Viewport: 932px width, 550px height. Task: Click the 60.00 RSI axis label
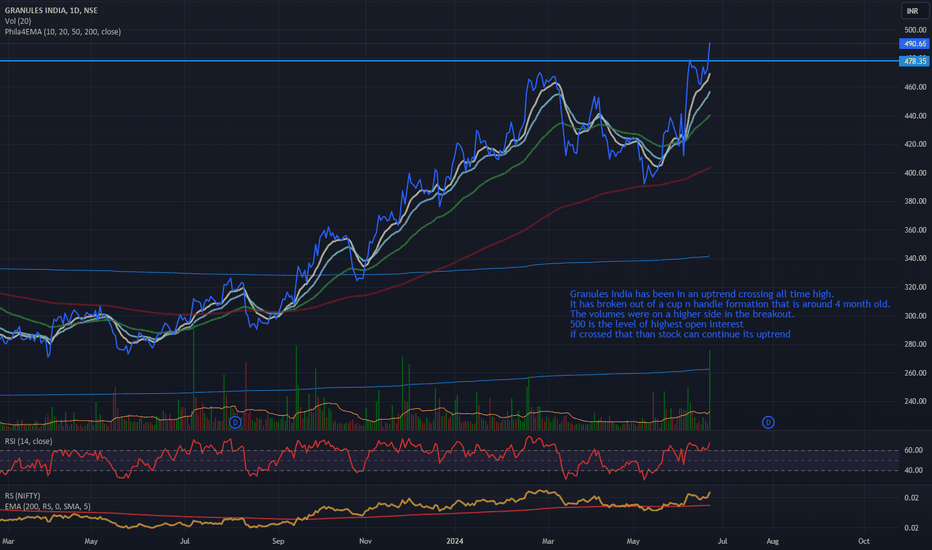[x=913, y=450]
